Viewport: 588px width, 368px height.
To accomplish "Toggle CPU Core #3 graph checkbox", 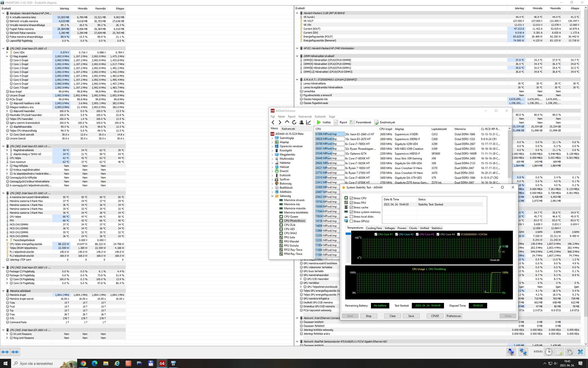I will (417, 234).
